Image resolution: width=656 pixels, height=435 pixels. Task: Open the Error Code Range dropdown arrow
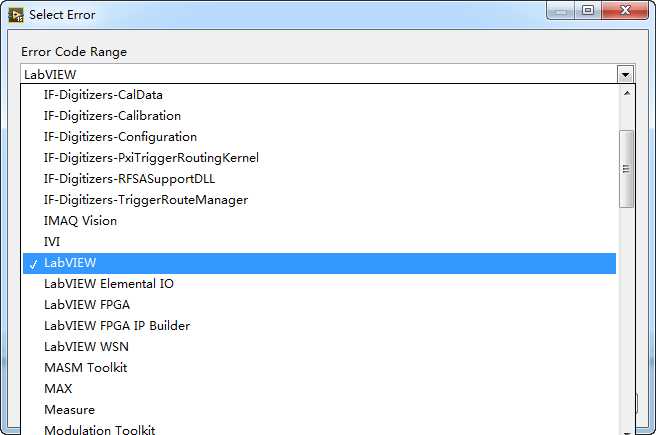click(x=625, y=75)
